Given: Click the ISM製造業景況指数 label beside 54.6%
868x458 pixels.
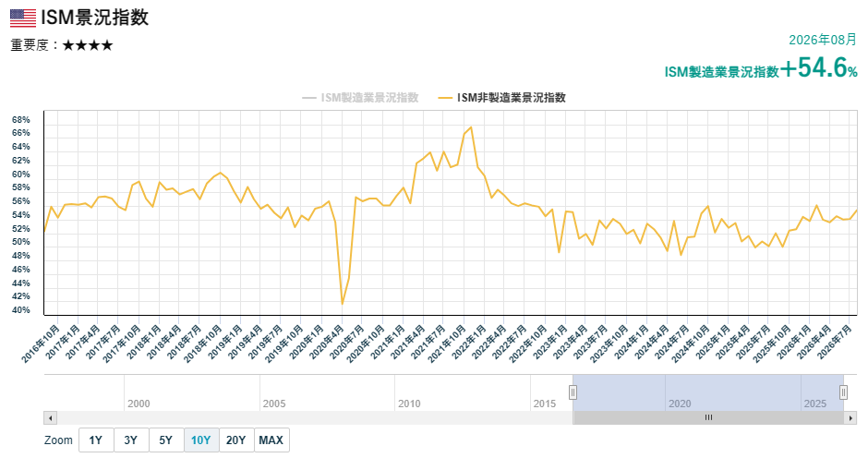Looking at the screenshot, I should [722, 72].
